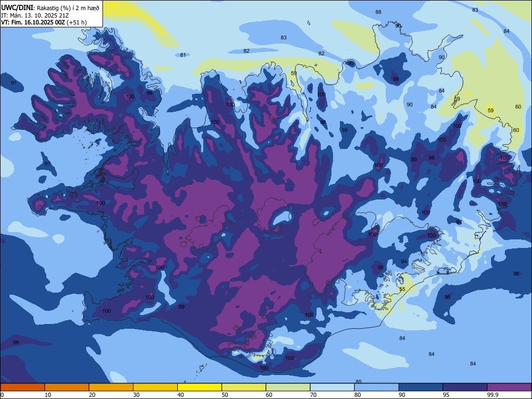Viewport: 532px width, 399px height.
Task: Click the '55' humidity value label
Action: coord(402,289)
